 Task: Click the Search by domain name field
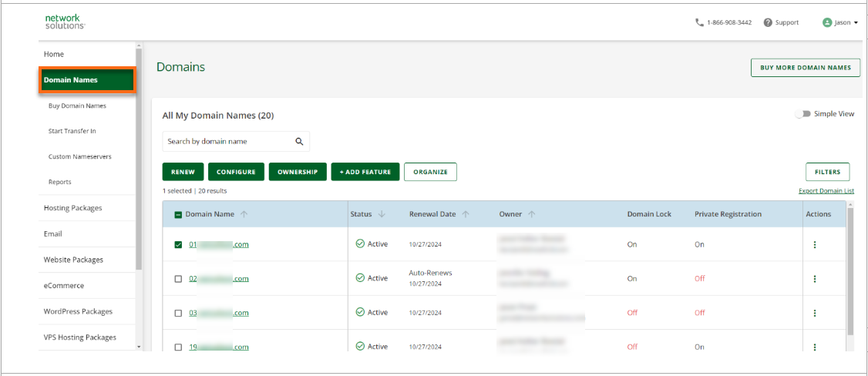pos(228,142)
